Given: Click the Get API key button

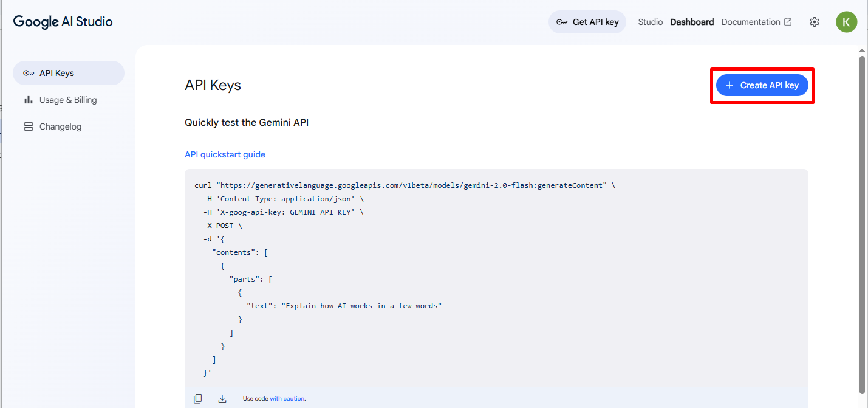Looking at the screenshot, I should (x=587, y=22).
